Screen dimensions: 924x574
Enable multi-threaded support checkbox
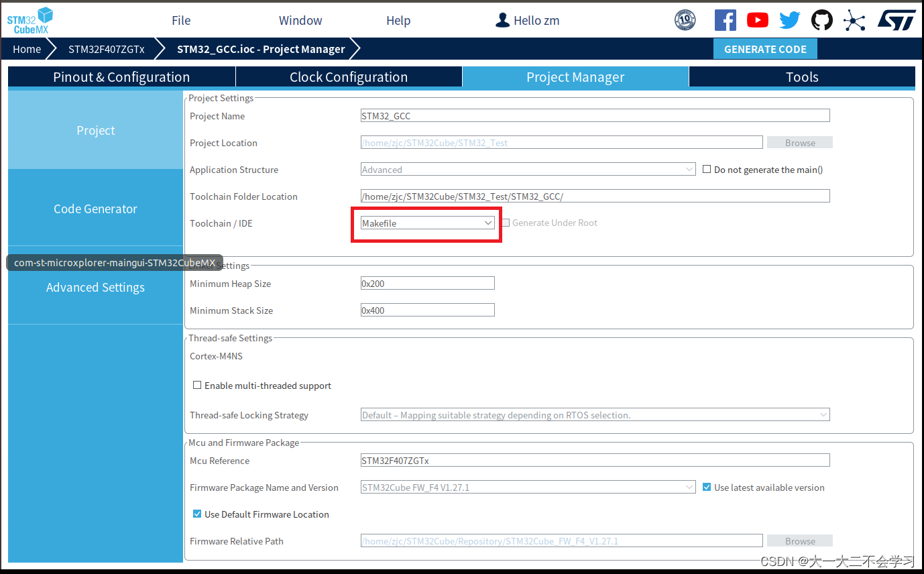[197, 386]
